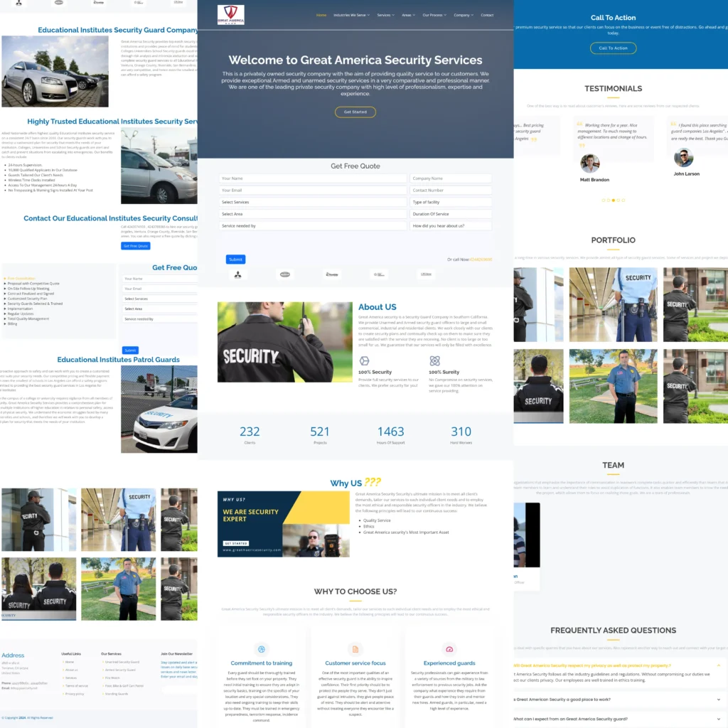Click the 'Commitment to training' card heading
The width and height of the screenshot is (728, 728).
(262, 663)
